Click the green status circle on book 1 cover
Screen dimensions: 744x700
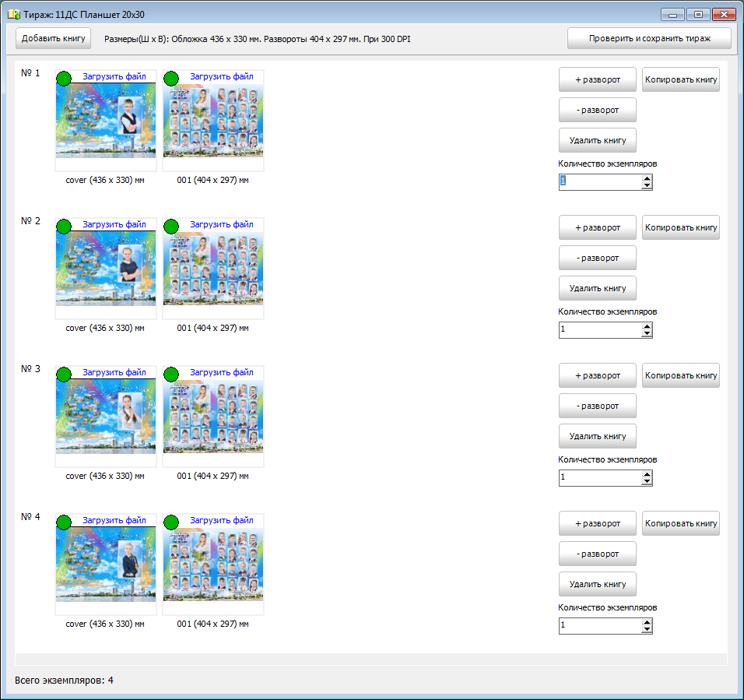(64, 78)
